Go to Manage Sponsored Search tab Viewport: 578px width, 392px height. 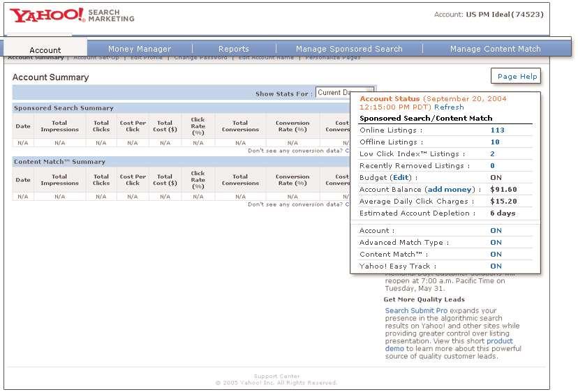(349, 49)
